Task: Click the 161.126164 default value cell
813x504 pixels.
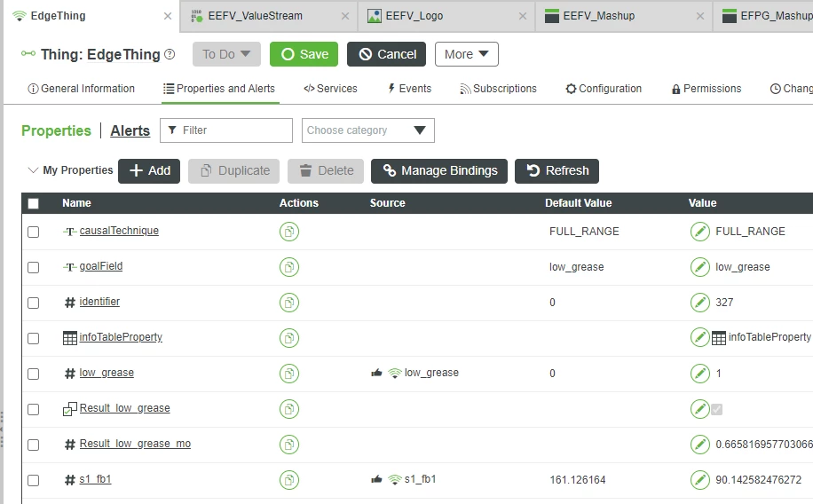Action: [x=578, y=480]
